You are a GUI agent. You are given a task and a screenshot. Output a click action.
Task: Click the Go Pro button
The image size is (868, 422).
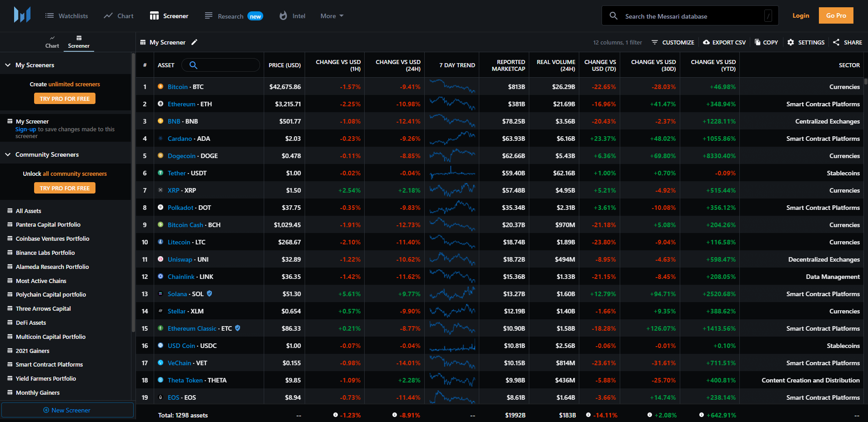click(836, 15)
